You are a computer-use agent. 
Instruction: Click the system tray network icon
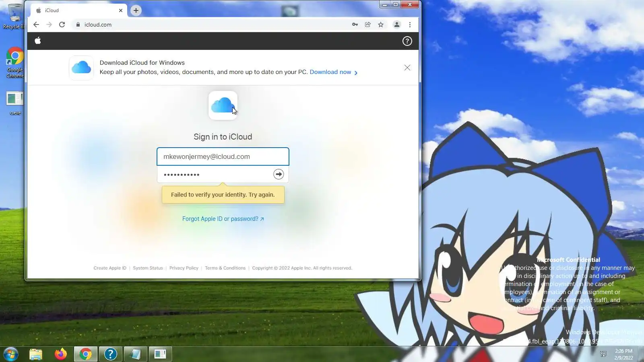(x=603, y=354)
